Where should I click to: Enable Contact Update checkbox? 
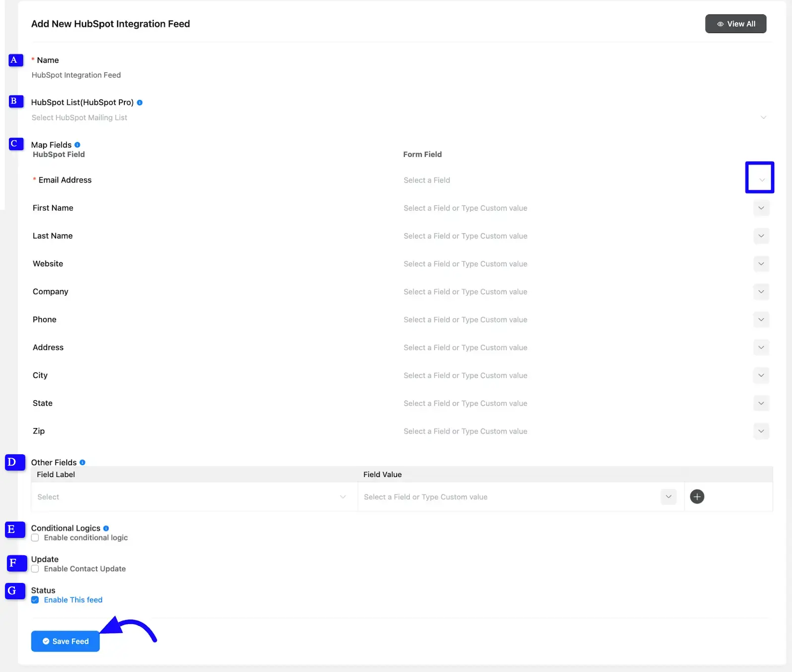coord(35,569)
